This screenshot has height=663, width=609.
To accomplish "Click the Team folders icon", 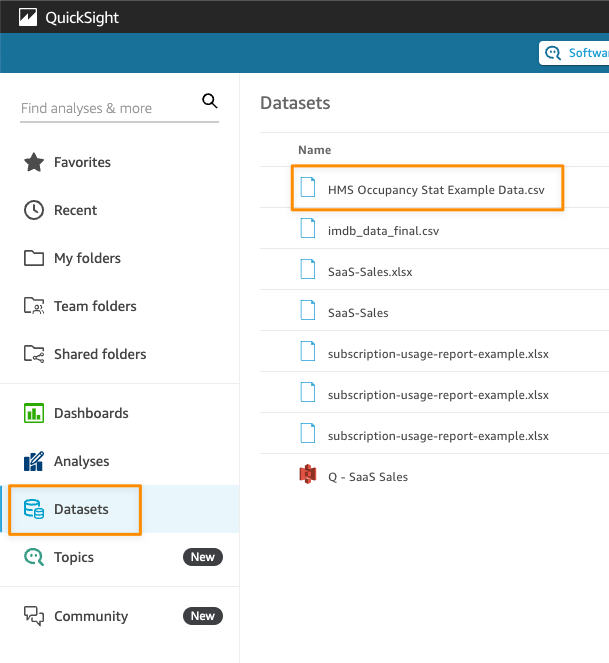I will (x=34, y=306).
